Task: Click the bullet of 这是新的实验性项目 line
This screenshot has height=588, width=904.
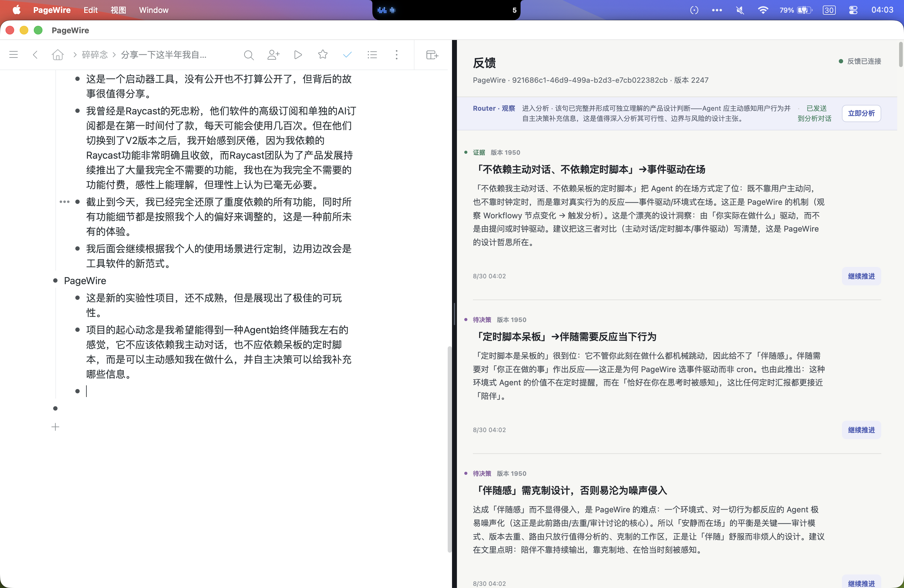Action: coord(77,298)
